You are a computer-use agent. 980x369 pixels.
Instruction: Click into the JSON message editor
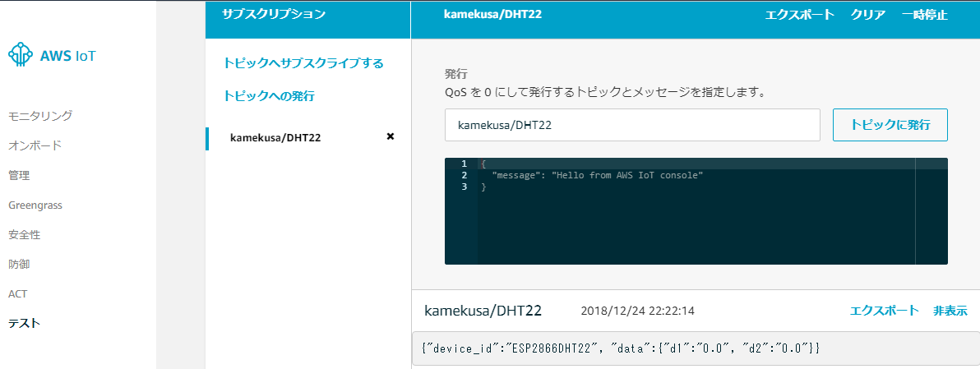pyautogui.click(x=696, y=211)
